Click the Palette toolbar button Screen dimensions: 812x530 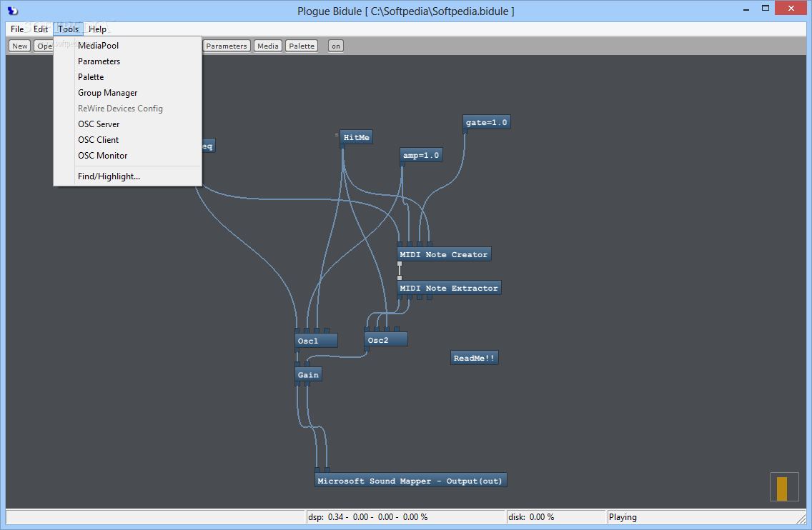pyautogui.click(x=302, y=46)
